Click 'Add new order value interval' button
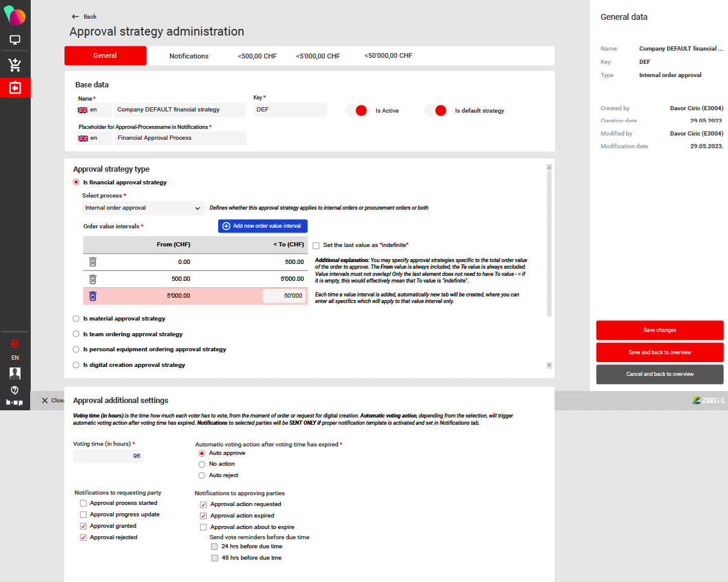Screen dimensions: 728x582 pos(263,226)
